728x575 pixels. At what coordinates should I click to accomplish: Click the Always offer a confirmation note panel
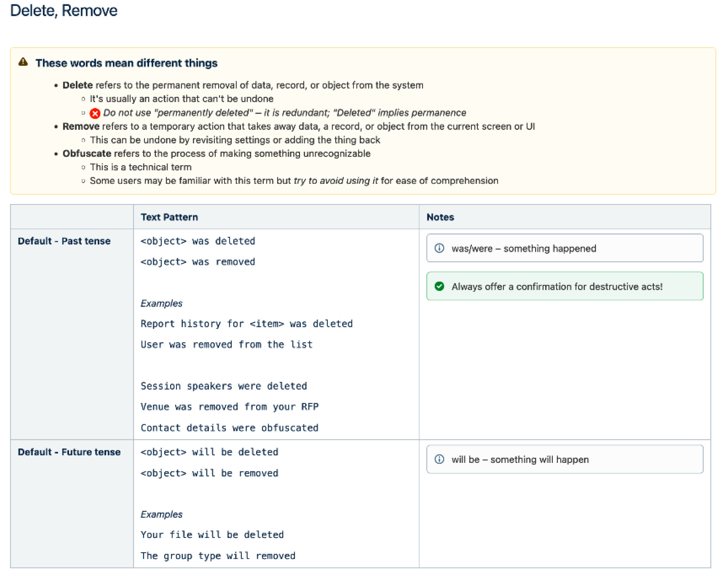pos(564,286)
